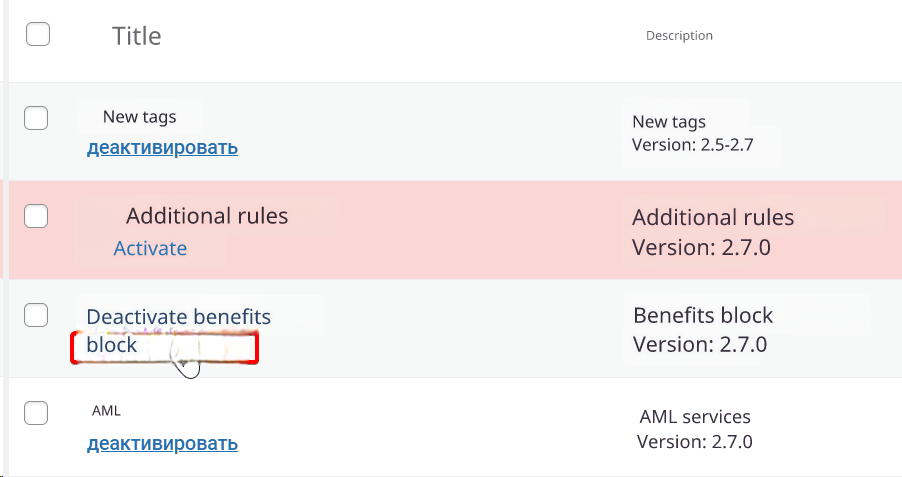Click the Benefits block description text
This screenshot has height=477, width=902.
tap(703, 316)
